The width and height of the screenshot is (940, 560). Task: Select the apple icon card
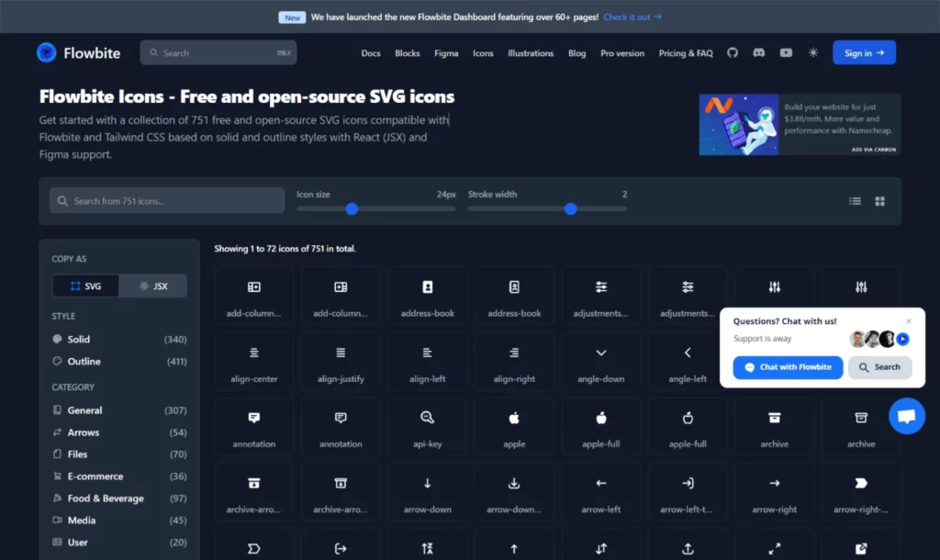(514, 428)
